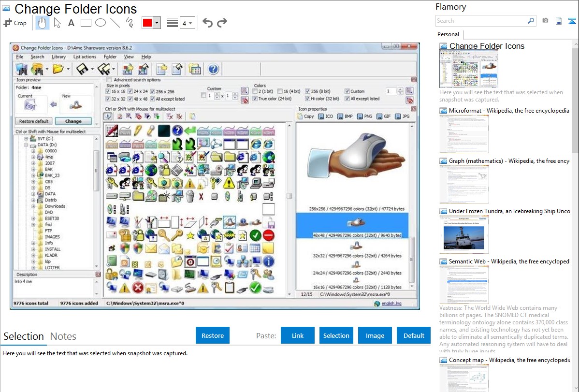The height and width of the screenshot is (392, 579).
Task: Toggle the 16 x 16 size checkbox
Action: pyautogui.click(x=108, y=91)
